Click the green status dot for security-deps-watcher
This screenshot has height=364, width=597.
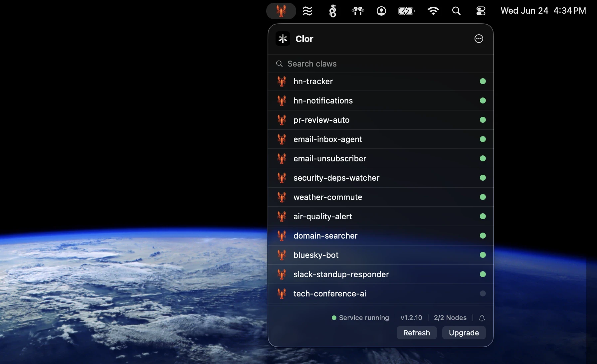[x=483, y=178]
